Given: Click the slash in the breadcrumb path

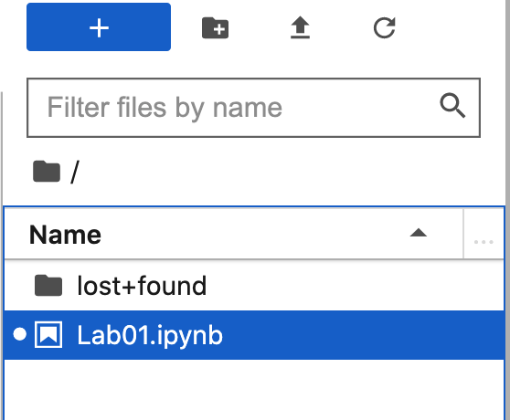Looking at the screenshot, I should point(75,173).
